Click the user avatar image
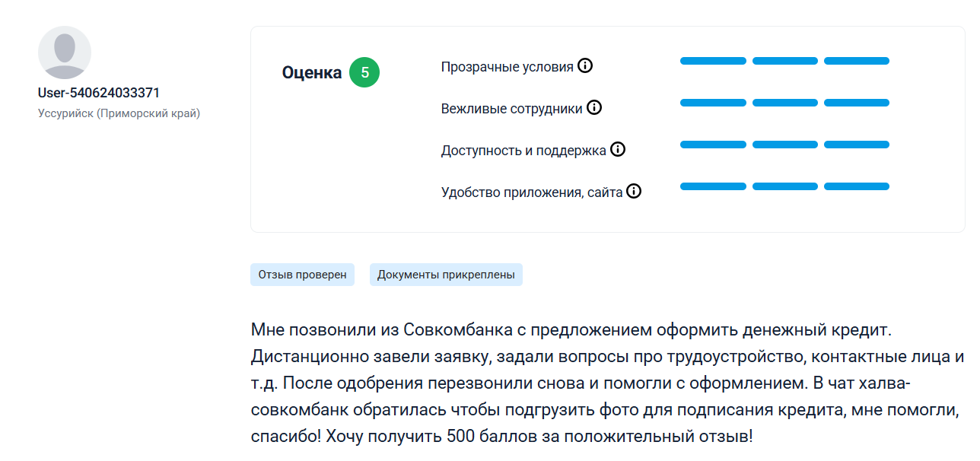980x461 pixels. click(65, 52)
